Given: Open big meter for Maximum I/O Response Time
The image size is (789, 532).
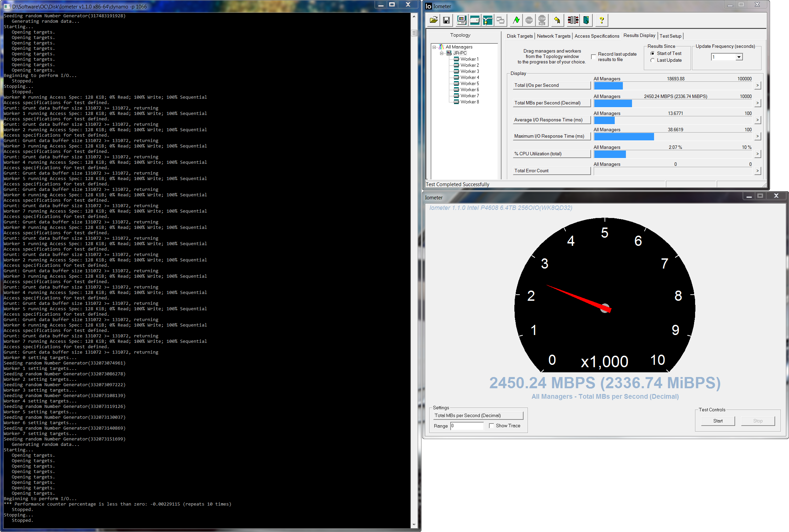Looking at the screenshot, I should 757,136.
